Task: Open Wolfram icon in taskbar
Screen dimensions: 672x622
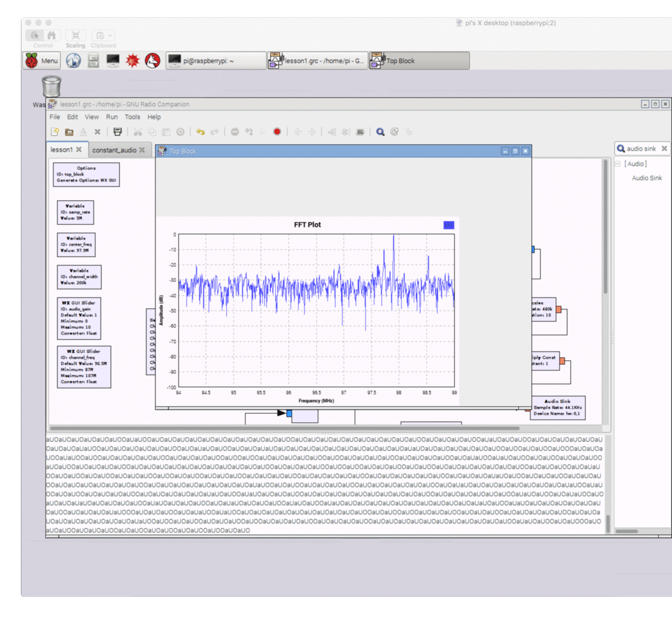Action: pos(153,61)
